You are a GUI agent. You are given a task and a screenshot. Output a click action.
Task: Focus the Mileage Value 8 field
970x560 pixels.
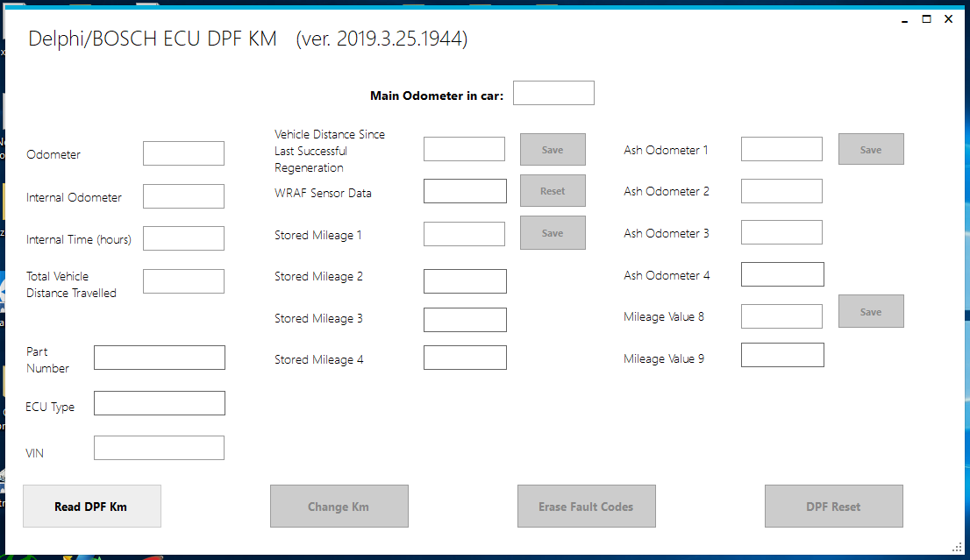(782, 316)
